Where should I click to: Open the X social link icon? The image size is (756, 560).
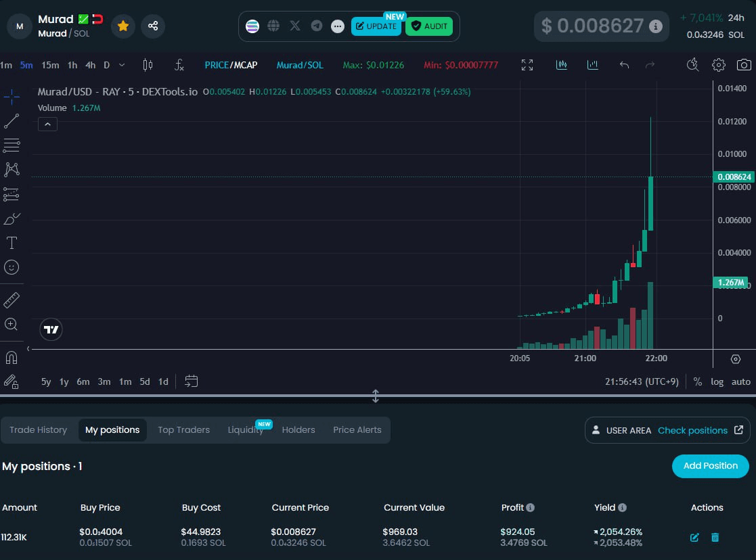point(295,26)
